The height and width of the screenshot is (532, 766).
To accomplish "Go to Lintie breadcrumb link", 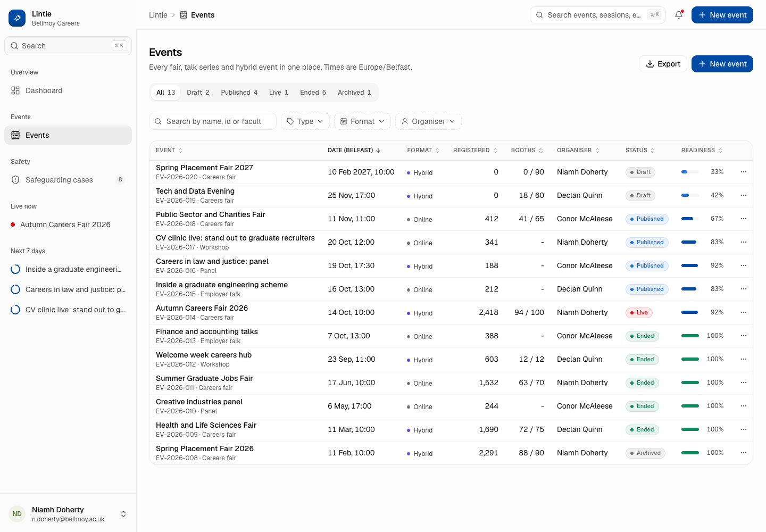I will (x=158, y=15).
